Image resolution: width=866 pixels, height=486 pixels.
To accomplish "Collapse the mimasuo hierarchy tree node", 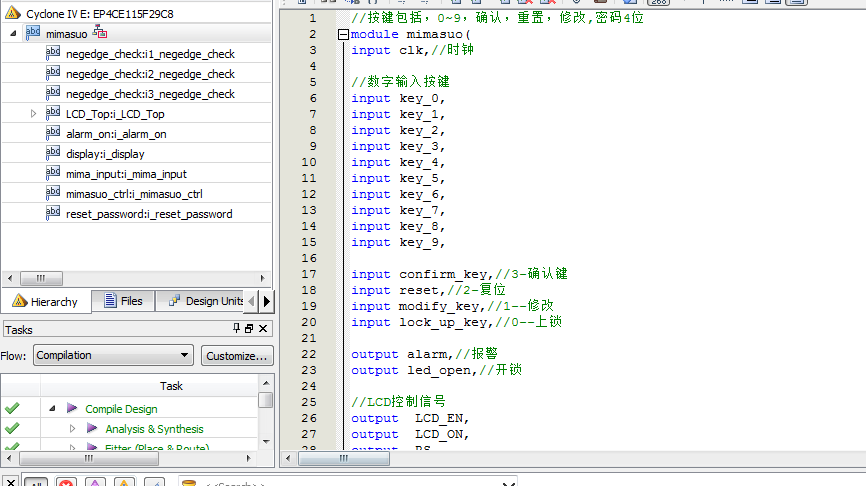I will coord(13,34).
